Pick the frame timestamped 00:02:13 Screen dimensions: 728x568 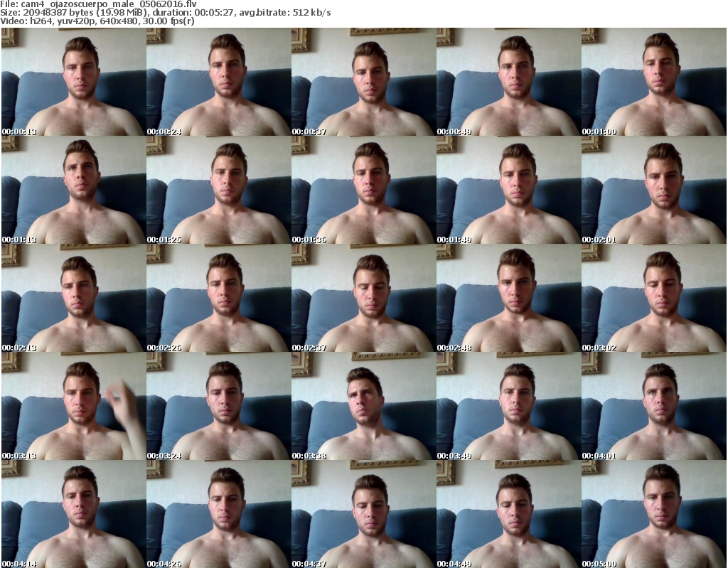coord(73,298)
